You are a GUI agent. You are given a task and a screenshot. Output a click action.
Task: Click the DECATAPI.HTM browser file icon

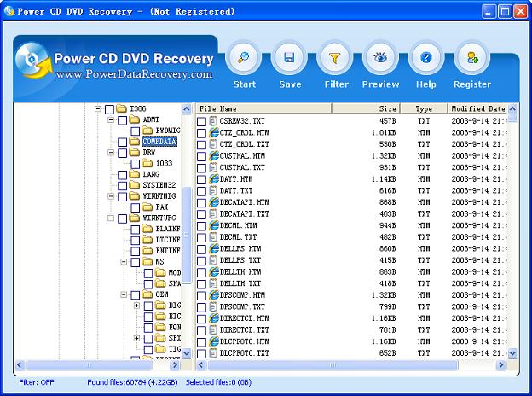214,202
